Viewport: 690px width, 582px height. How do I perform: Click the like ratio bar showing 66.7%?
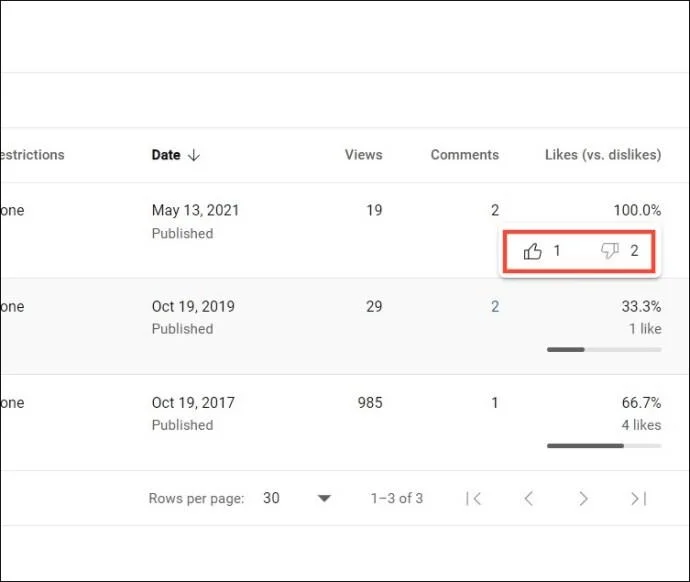[604, 446]
